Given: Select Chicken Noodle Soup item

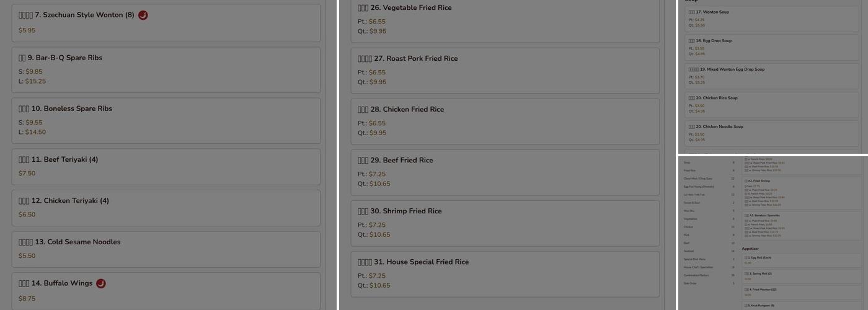Looking at the screenshot, I should (771, 133).
